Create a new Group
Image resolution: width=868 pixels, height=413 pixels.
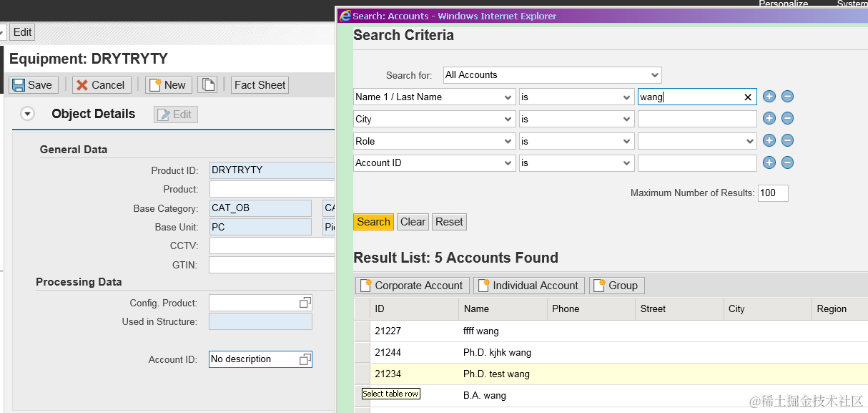tap(616, 286)
